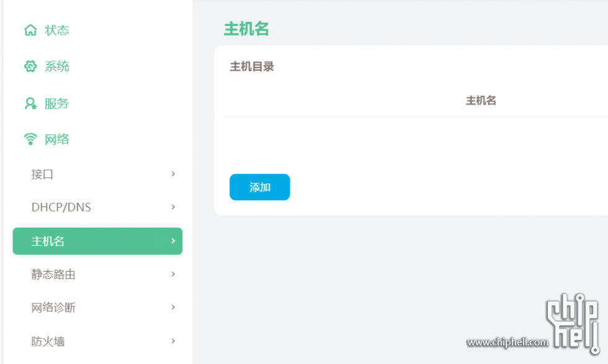
Task: Click the gear icon beside 系统
Action: tap(30, 66)
